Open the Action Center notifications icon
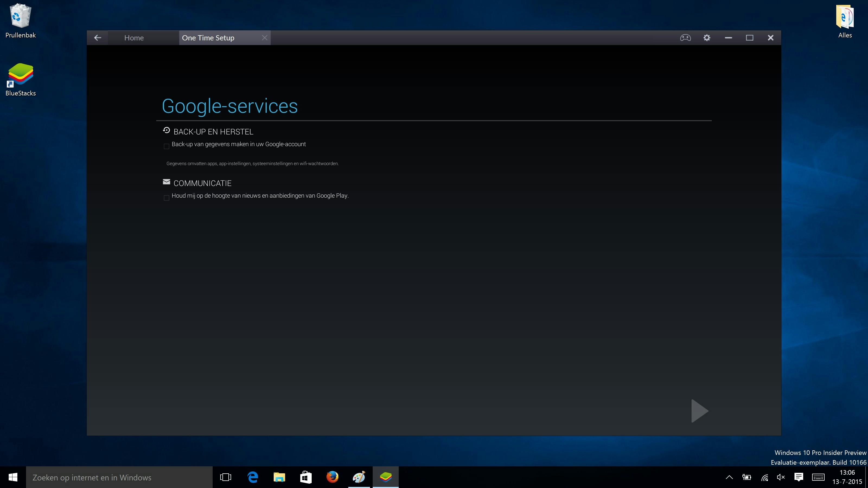 tap(799, 477)
